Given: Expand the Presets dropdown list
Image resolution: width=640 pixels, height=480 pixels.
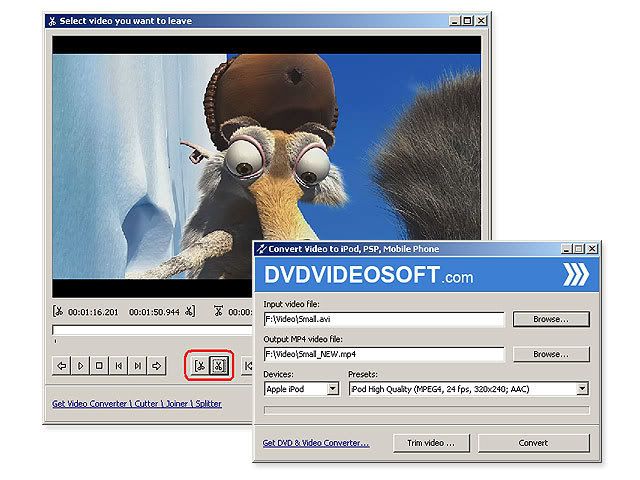Looking at the screenshot, I should point(468,388).
